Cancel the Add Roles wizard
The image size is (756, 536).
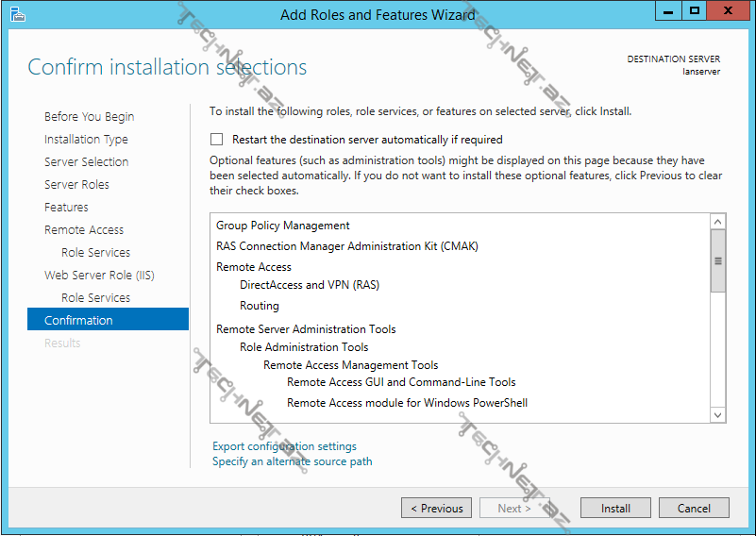click(694, 508)
